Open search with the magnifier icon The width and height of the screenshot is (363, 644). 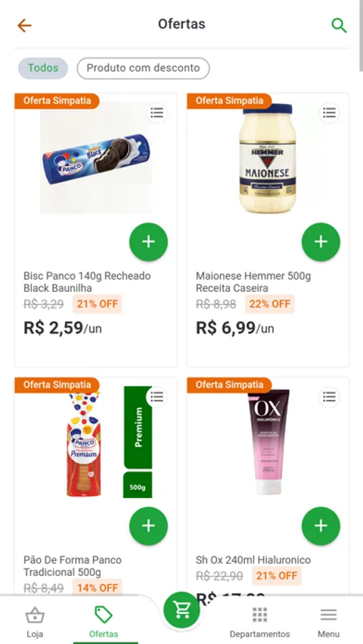tap(339, 26)
